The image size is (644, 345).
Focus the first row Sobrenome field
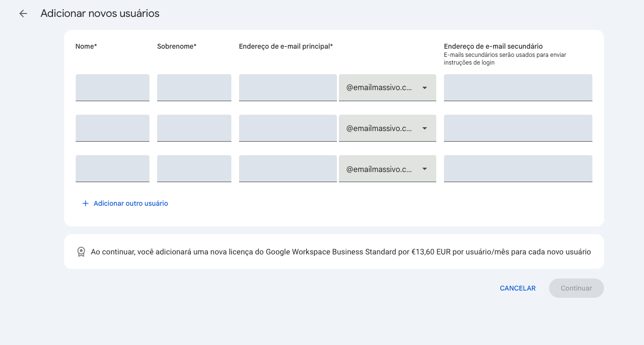194,88
